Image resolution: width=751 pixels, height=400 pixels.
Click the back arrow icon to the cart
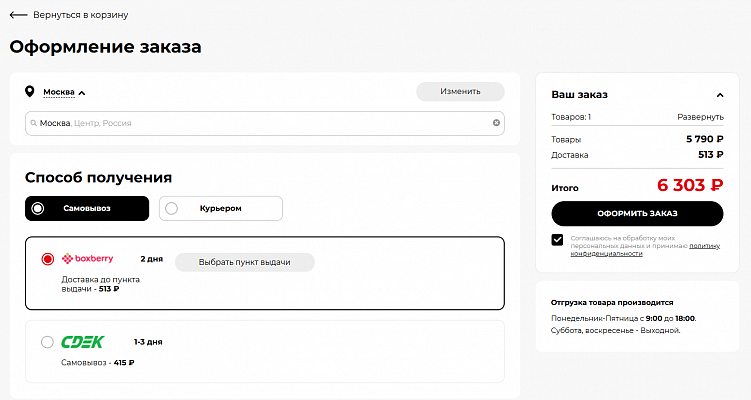18,15
